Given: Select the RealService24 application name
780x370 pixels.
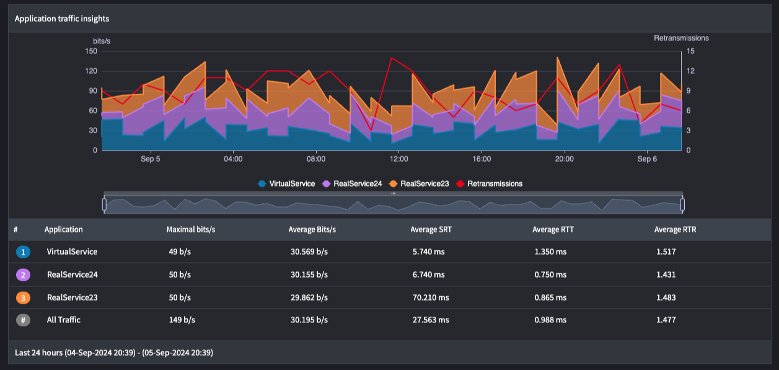Looking at the screenshot, I should click(73, 275).
